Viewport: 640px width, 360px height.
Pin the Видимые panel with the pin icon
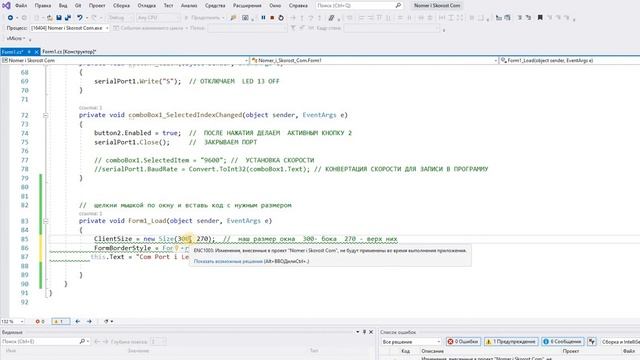click(364, 332)
